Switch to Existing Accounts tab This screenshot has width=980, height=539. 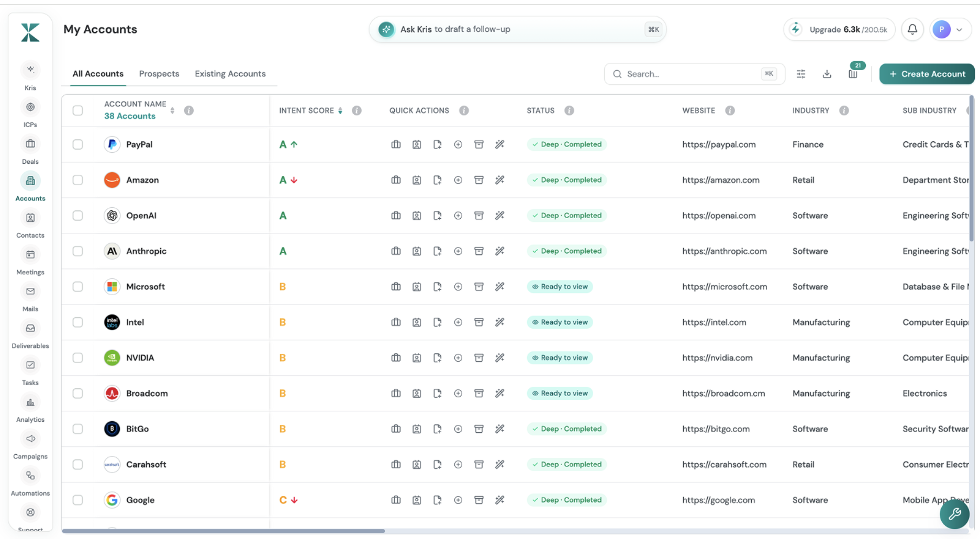(230, 74)
